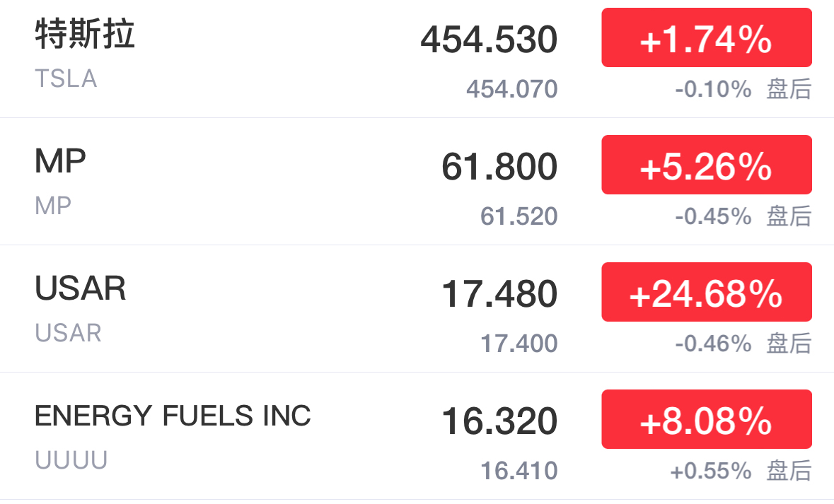This screenshot has width=834, height=504.
Task: Tap the USAR +24.68% change badge
Action: pos(706,293)
